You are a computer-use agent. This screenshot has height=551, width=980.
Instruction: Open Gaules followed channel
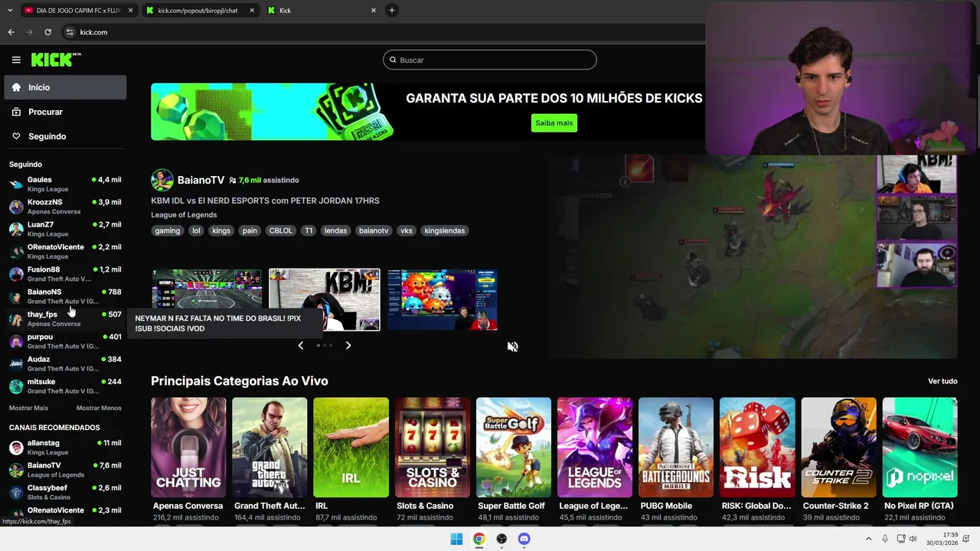pos(65,184)
